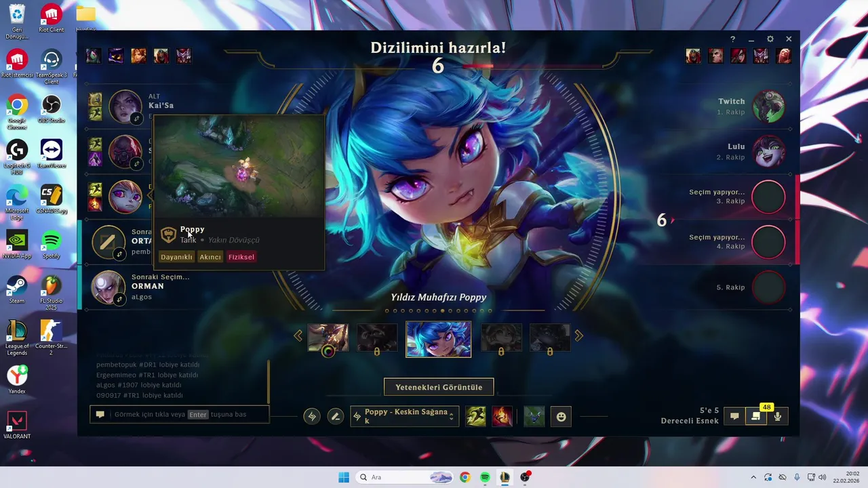Click first banned champion icon on your team

click(93, 56)
